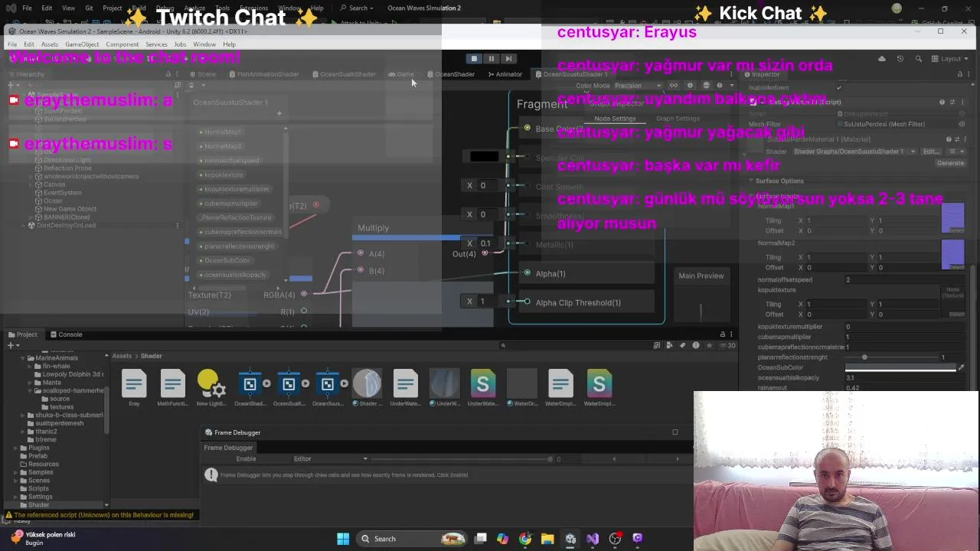Select NormalMap1 texture thumbnail
The width and height of the screenshot is (980, 551).
point(953,217)
